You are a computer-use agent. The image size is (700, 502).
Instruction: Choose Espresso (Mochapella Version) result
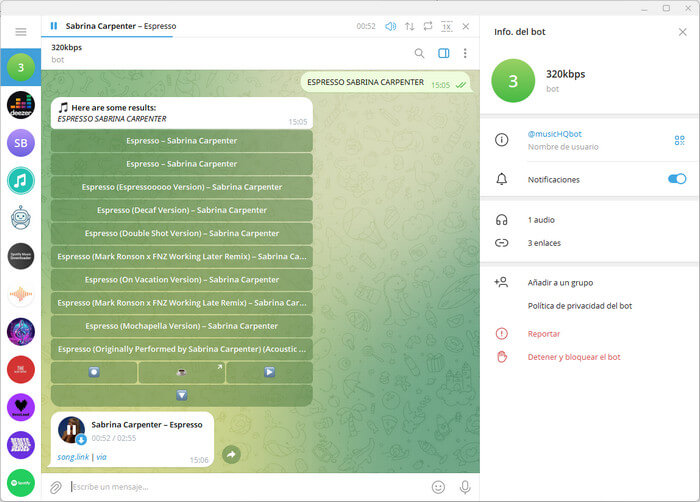coord(182,326)
